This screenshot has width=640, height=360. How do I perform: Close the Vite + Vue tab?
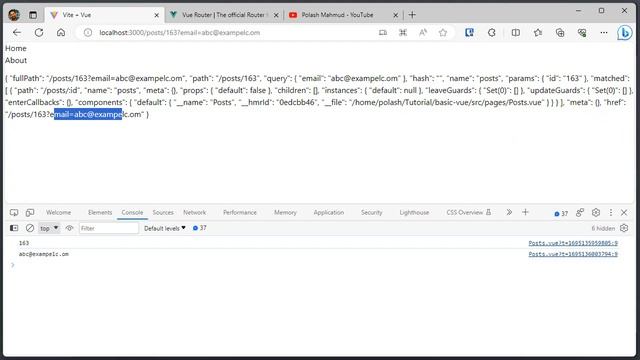(x=156, y=15)
